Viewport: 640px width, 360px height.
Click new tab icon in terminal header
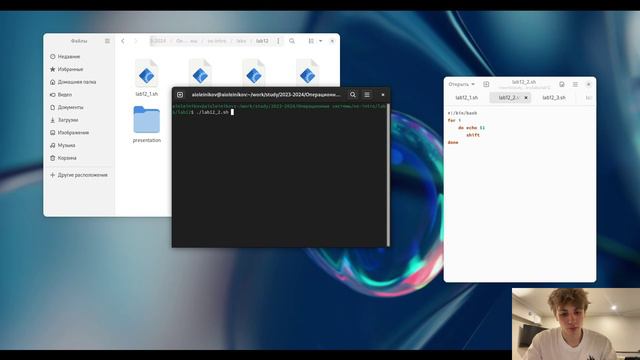pyautogui.click(x=180, y=95)
